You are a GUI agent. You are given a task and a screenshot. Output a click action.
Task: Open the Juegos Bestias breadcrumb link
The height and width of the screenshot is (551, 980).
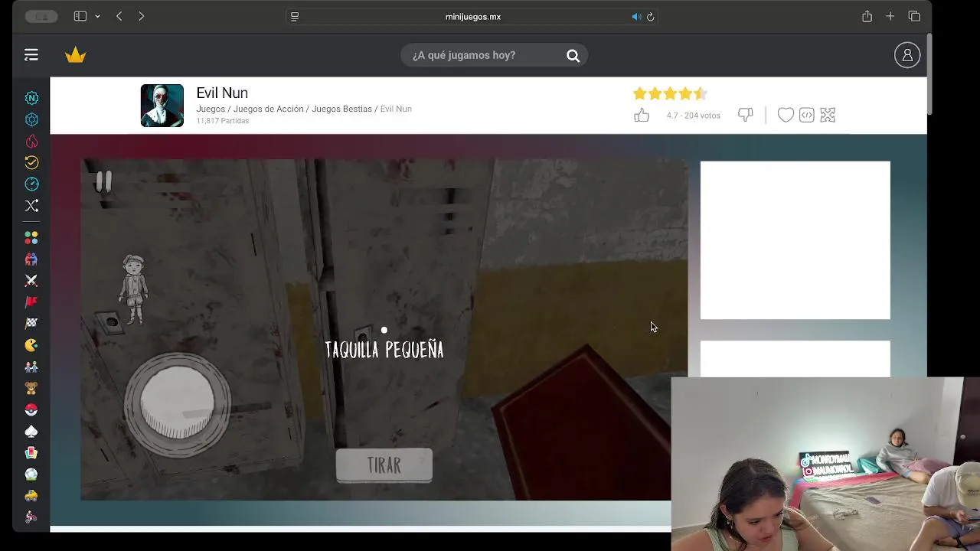pyautogui.click(x=341, y=109)
